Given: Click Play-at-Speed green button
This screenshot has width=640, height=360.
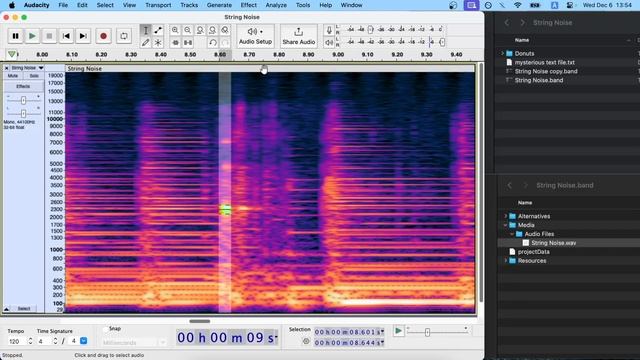Looking at the screenshot, I should 398,331.
